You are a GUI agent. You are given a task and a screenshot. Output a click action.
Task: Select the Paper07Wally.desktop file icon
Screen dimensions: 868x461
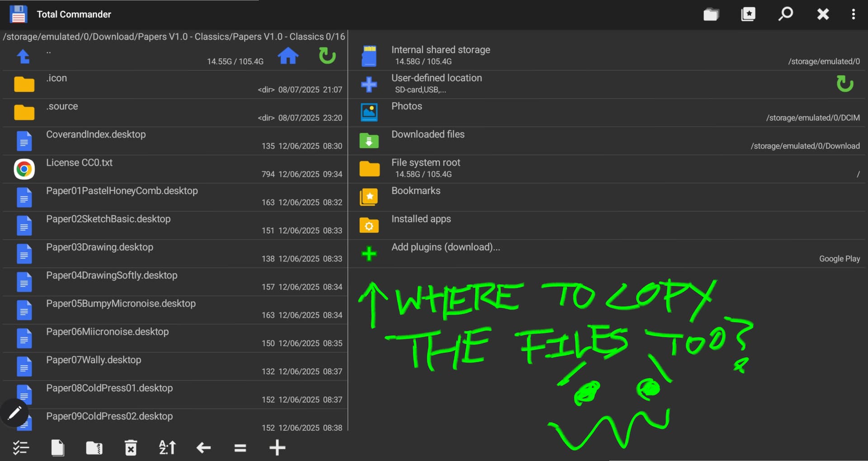click(24, 367)
